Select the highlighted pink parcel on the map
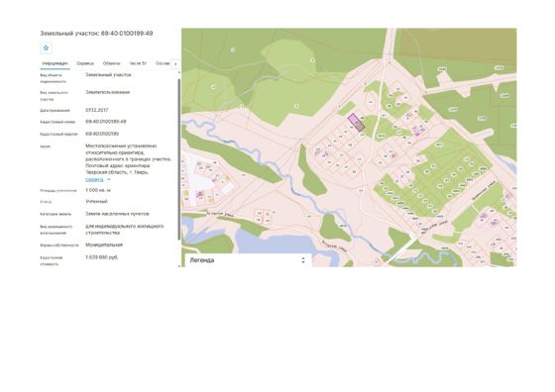555x392 pixels. coord(356,123)
